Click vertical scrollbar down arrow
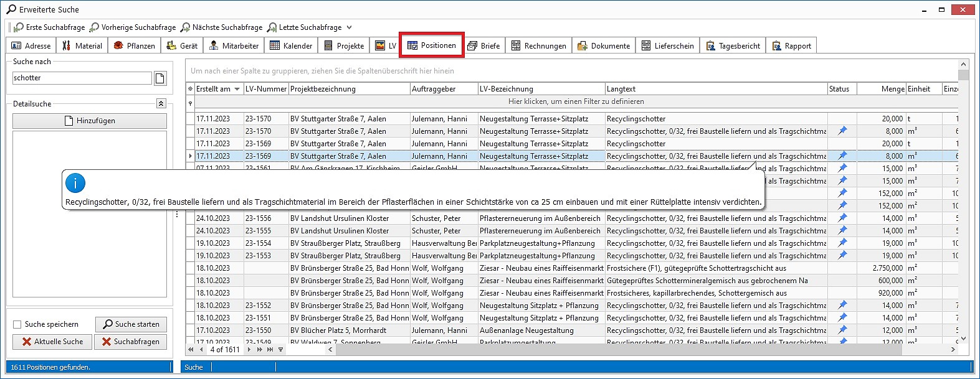The image size is (980, 379). pyautogui.click(x=963, y=338)
